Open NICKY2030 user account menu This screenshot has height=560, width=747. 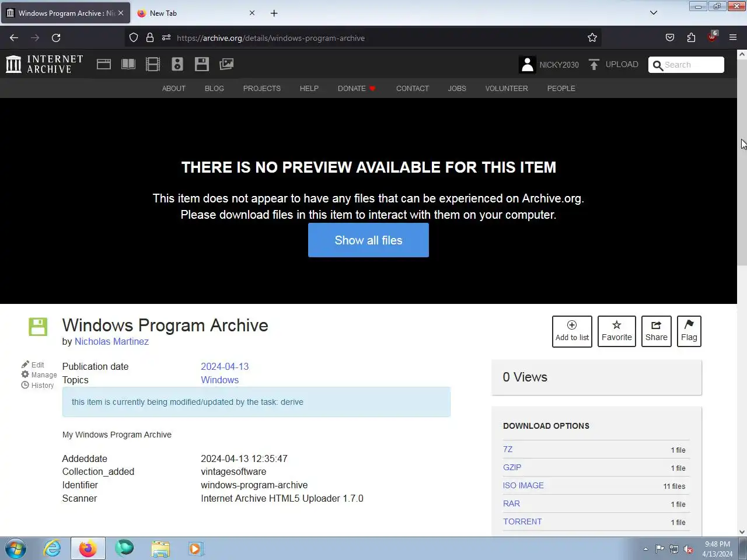tap(549, 65)
